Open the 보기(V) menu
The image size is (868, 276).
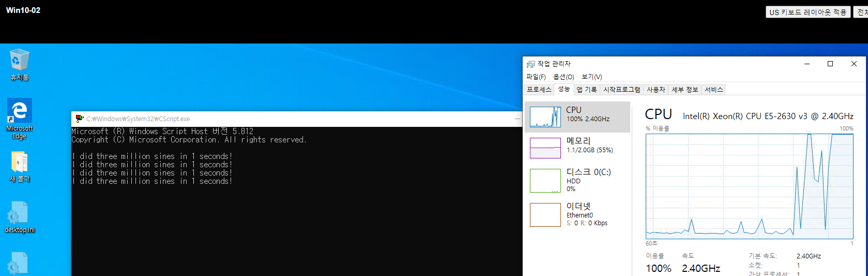[x=592, y=77]
